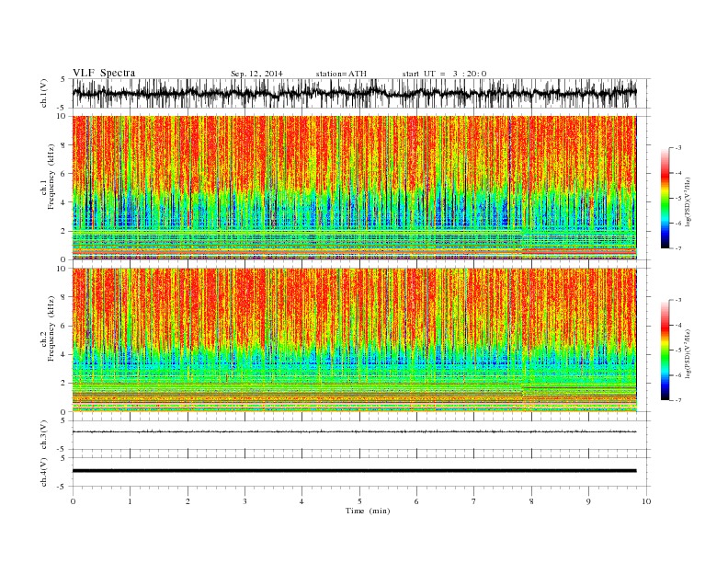Image resolution: width=728 pixels, height=563 pixels.
Task: Click time axis tick label "5"
Action: coord(359,501)
